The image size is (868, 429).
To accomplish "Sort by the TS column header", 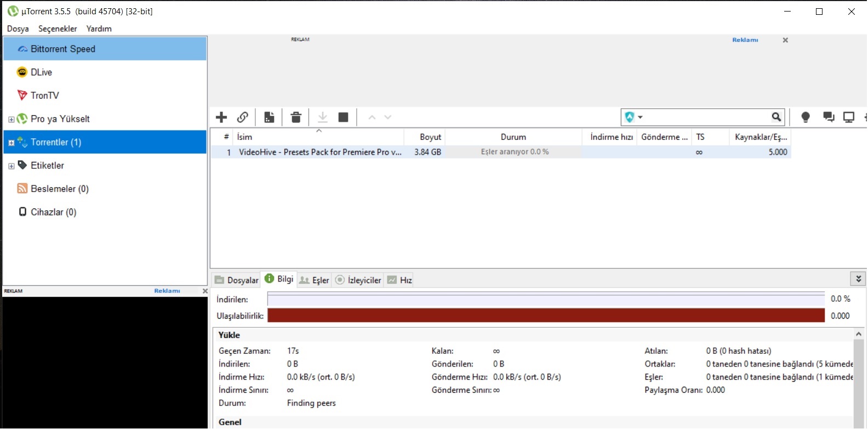I will 710,137.
